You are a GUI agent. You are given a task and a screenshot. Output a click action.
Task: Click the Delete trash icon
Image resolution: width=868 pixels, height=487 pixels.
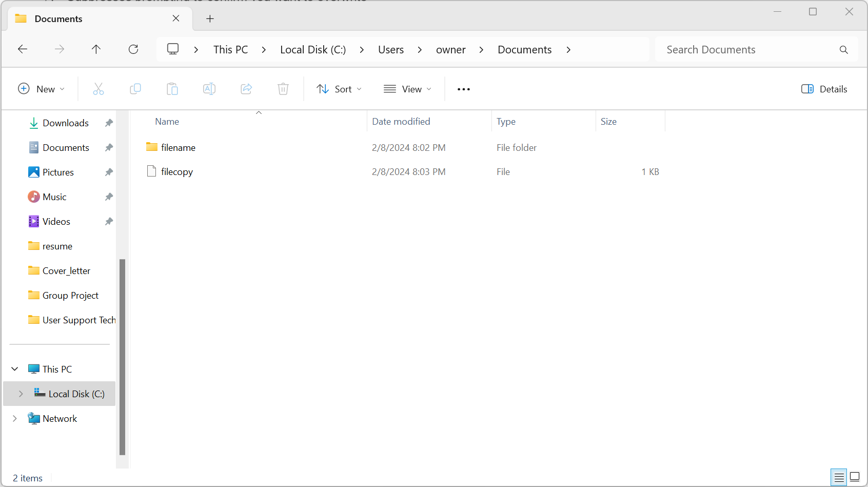283,89
